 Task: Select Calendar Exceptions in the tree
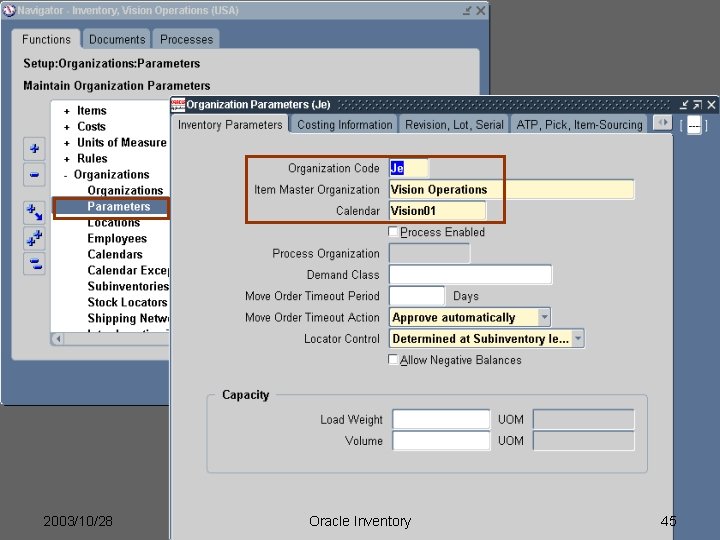tap(128, 270)
